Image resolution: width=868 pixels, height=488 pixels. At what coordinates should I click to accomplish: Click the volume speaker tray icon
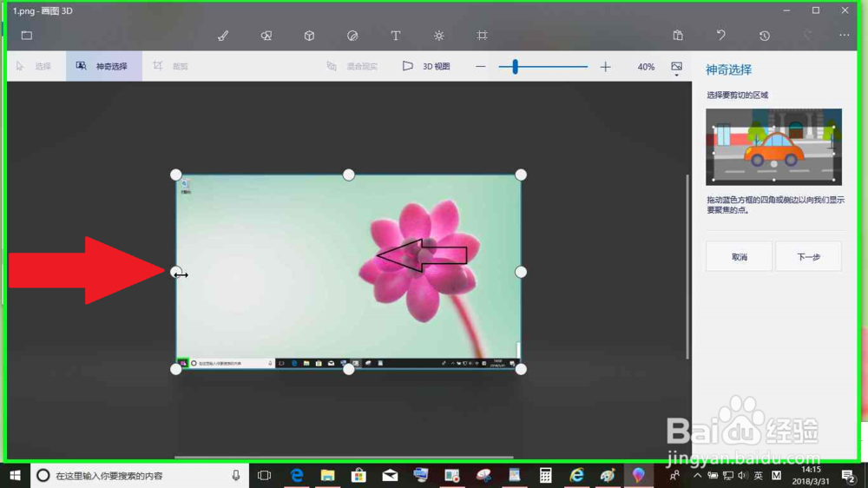[x=743, y=475]
